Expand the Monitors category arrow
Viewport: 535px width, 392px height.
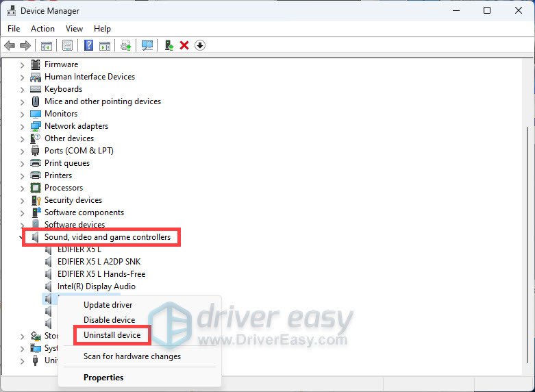pos(22,114)
